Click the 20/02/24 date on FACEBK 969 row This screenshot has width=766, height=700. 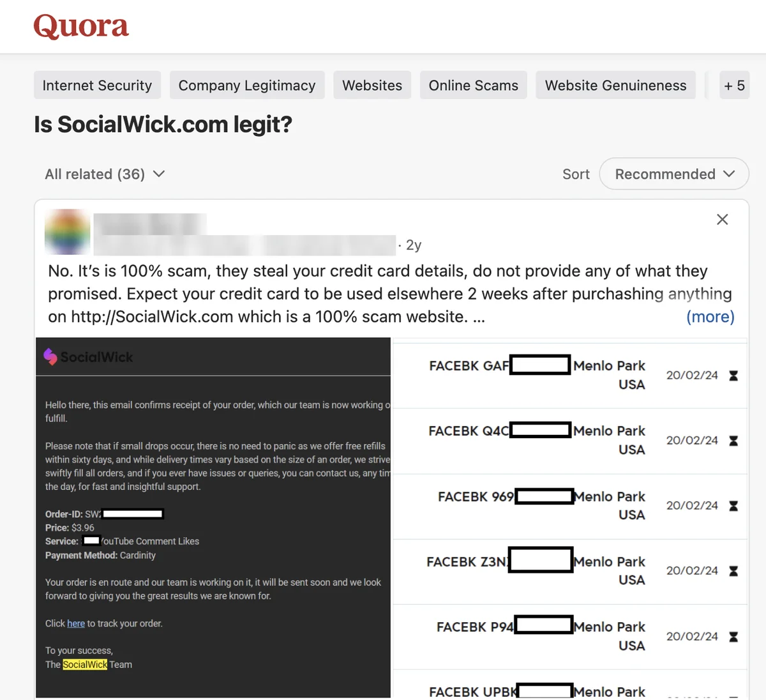pyautogui.click(x=692, y=506)
